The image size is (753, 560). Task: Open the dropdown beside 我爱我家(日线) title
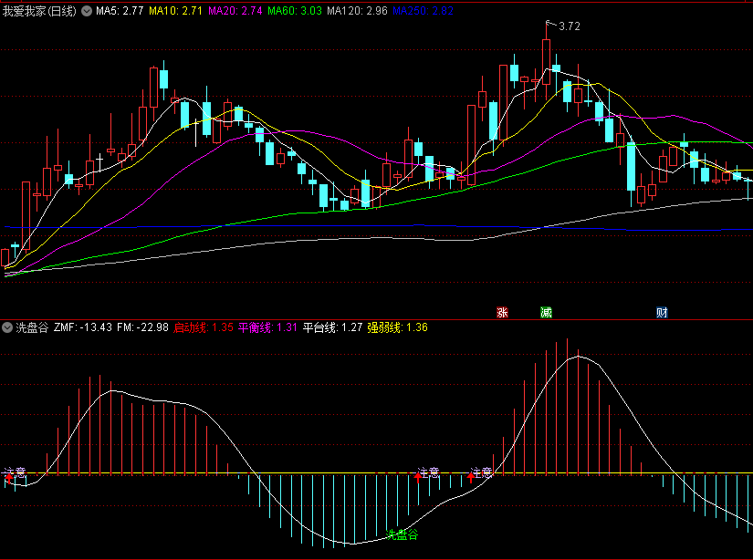(x=87, y=11)
